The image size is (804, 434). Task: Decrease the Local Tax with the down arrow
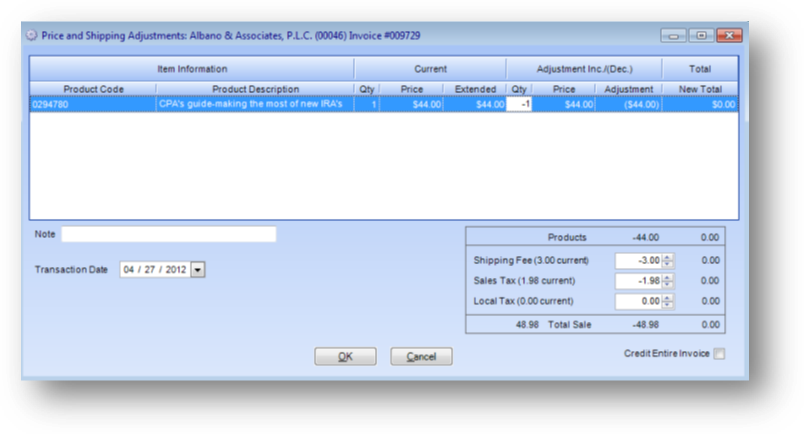coord(668,304)
